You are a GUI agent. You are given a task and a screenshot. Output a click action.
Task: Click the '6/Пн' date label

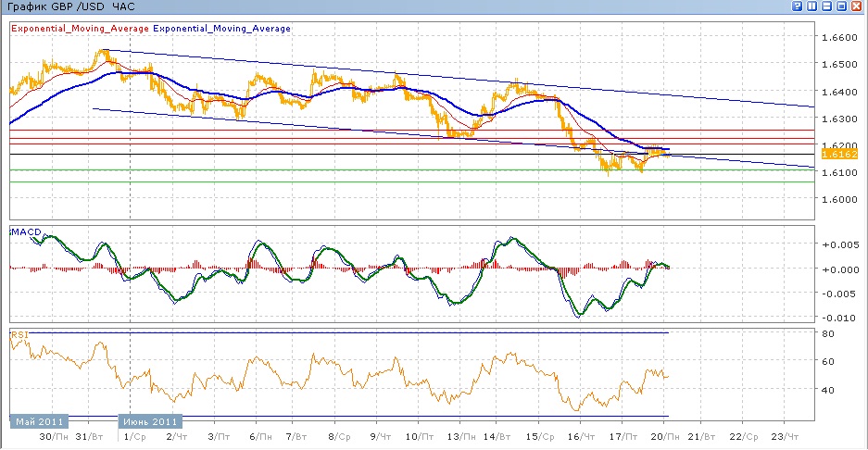(x=260, y=437)
